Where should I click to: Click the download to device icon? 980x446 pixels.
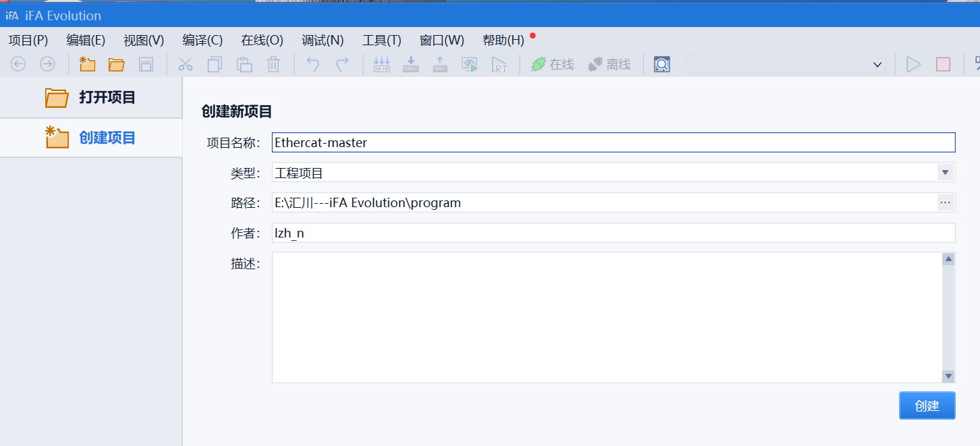pyautogui.click(x=411, y=65)
